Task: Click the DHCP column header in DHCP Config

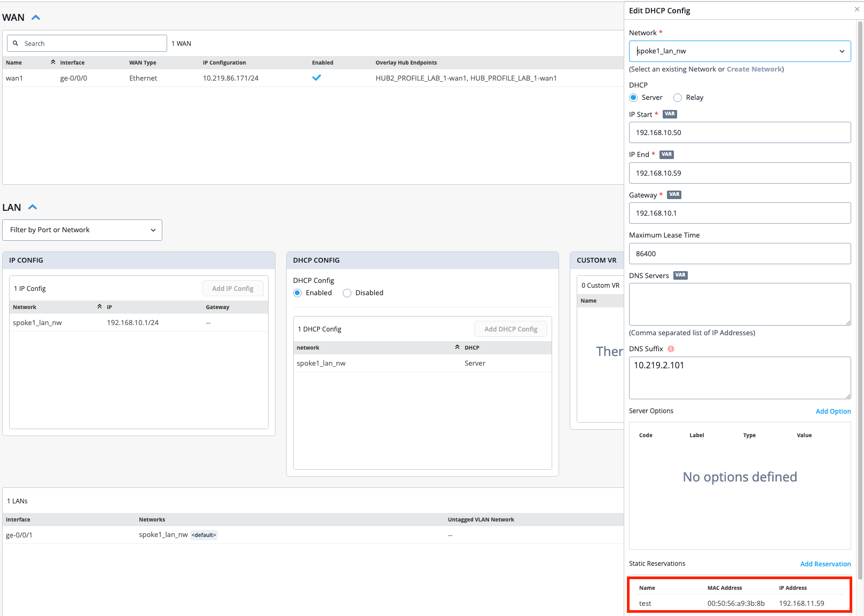Action: 472,348
